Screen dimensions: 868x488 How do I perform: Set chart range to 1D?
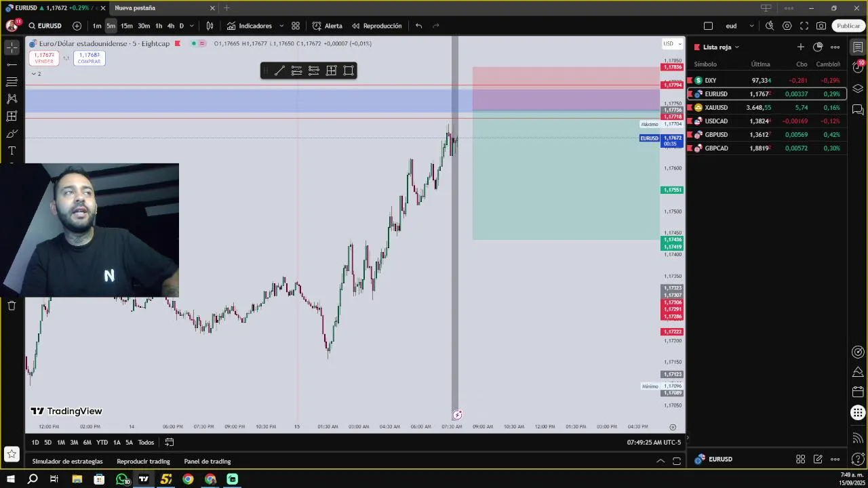point(35,443)
